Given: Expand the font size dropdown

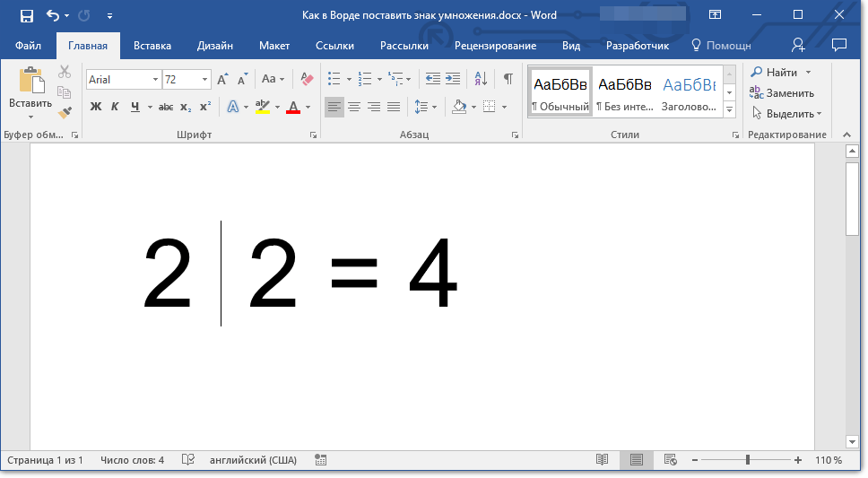Looking at the screenshot, I should click(205, 80).
